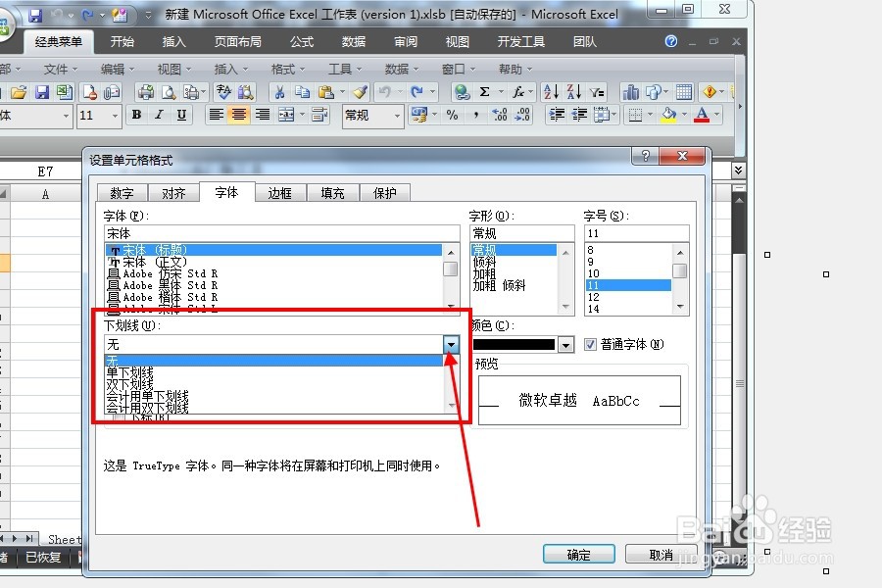This screenshot has width=882, height=588.
Task: Click the dialog help ? button
Action: pyautogui.click(x=646, y=156)
